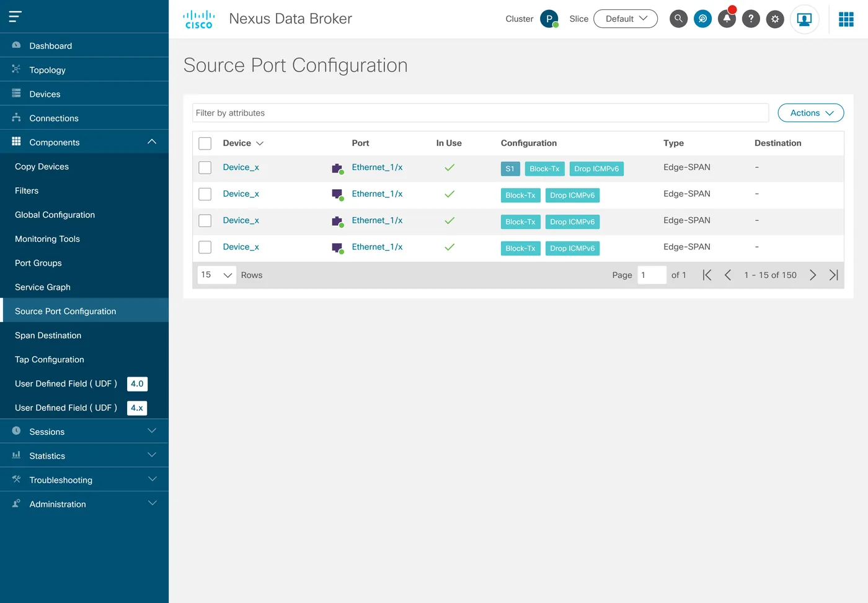The height and width of the screenshot is (603, 868).
Task: Click the Connections hierarchy icon
Action: 16,118
